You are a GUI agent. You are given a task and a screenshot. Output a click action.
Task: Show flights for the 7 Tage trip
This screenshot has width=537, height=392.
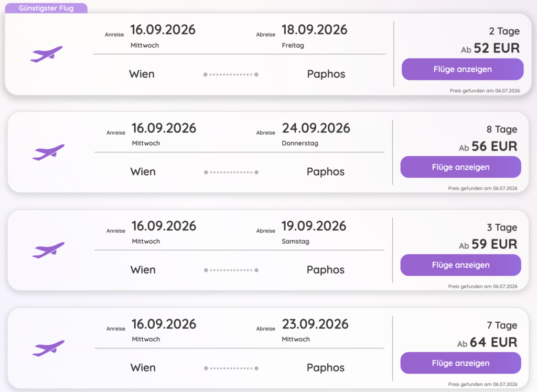pyautogui.click(x=460, y=363)
